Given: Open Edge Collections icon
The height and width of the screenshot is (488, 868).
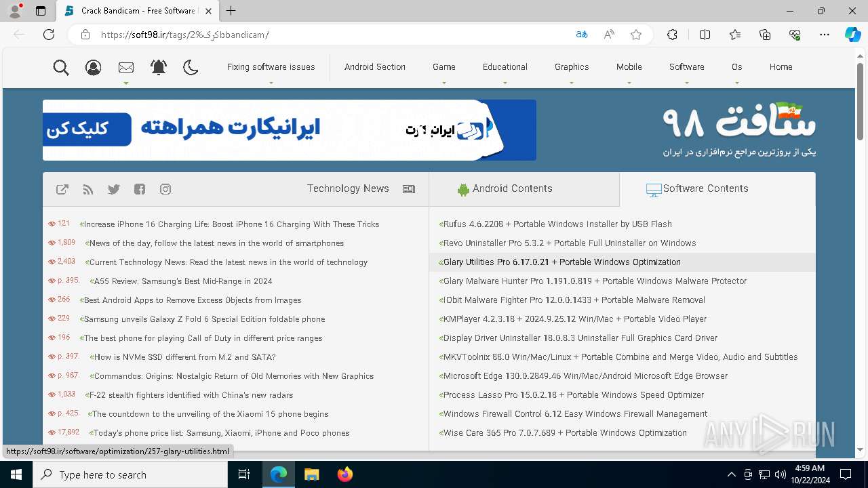Looking at the screenshot, I should [765, 35].
